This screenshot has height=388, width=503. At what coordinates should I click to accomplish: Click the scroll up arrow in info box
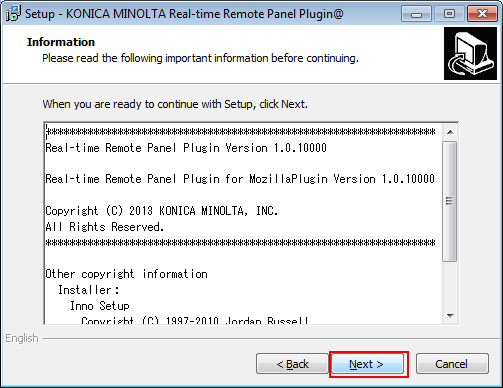[450, 132]
